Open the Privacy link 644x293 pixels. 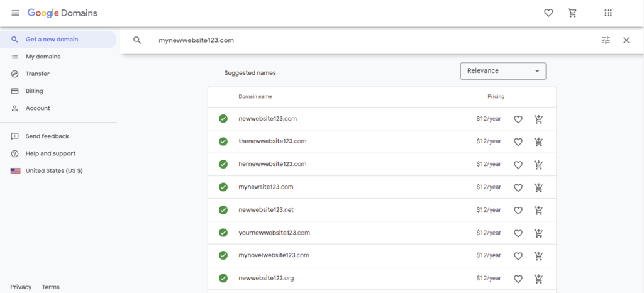(x=21, y=287)
